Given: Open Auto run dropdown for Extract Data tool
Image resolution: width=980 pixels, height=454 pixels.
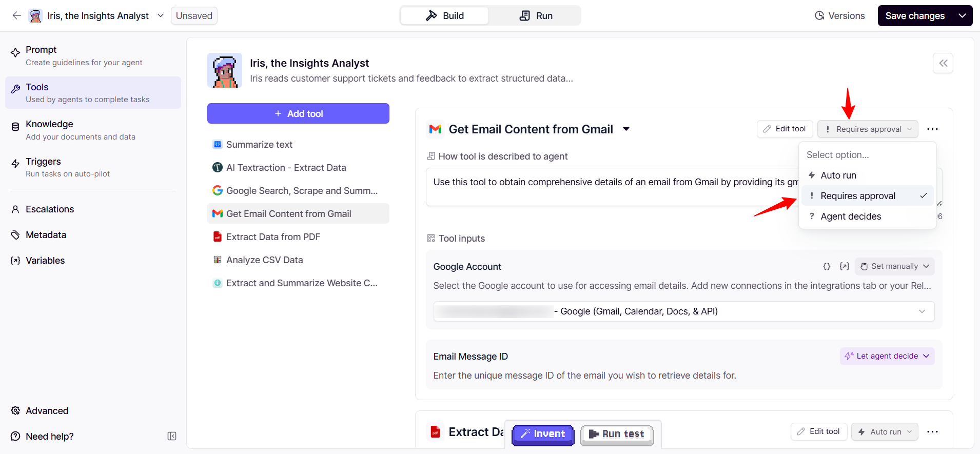Looking at the screenshot, I should [x=885, y=431].
